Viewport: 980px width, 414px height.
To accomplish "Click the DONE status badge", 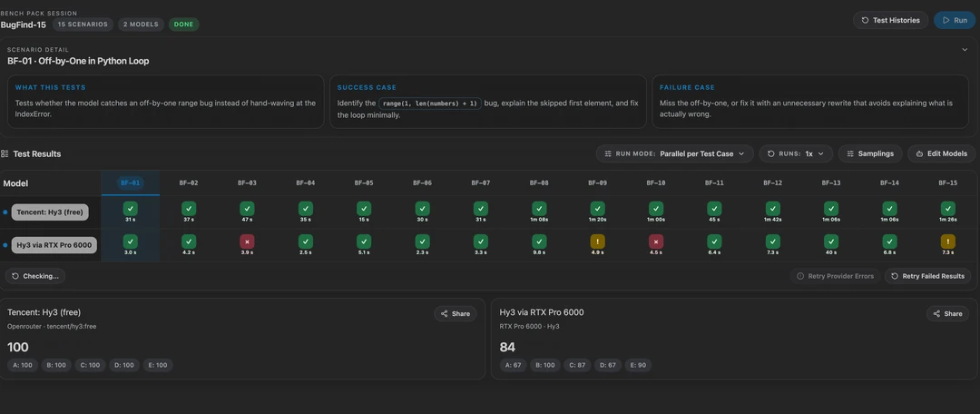I will (x=183, y=25).
